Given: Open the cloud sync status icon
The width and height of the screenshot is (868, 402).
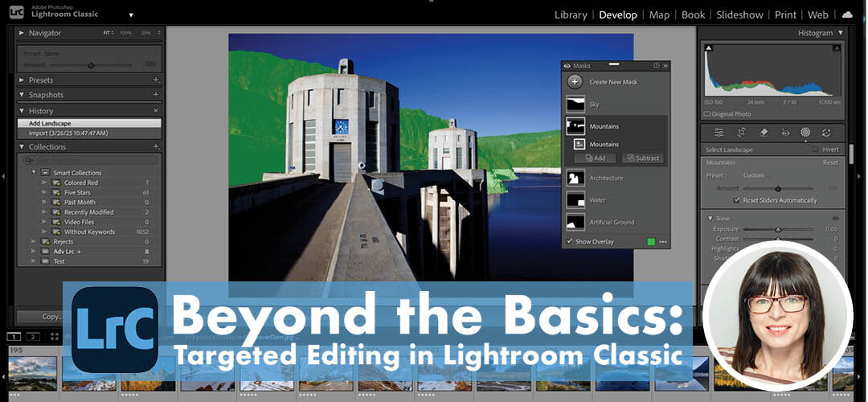Looking at the screenshot, I should tap(848, 15).
